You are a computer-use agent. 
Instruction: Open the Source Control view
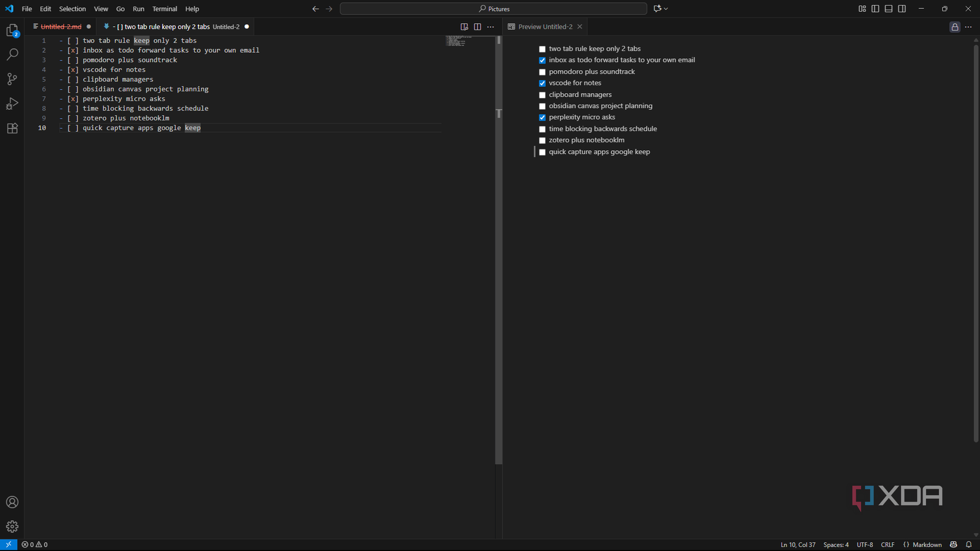(x=12, y=79)
